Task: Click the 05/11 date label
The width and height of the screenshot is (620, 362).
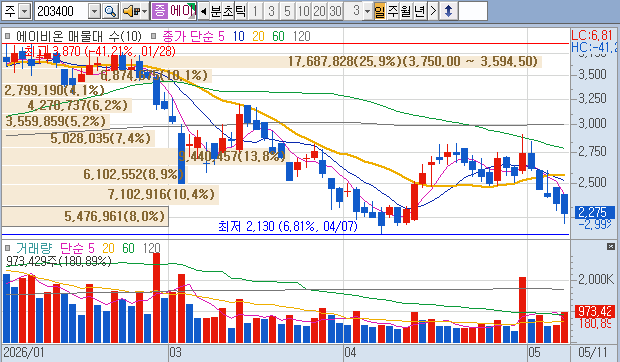Action: click(593, 352)
